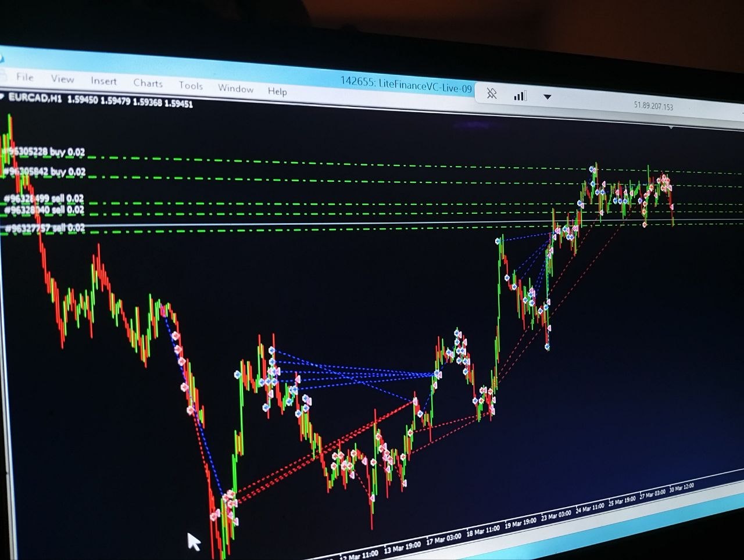Toggle the #96305228 buy 0.02 order line
Screen dimensions: 744x560
(44, 152)
